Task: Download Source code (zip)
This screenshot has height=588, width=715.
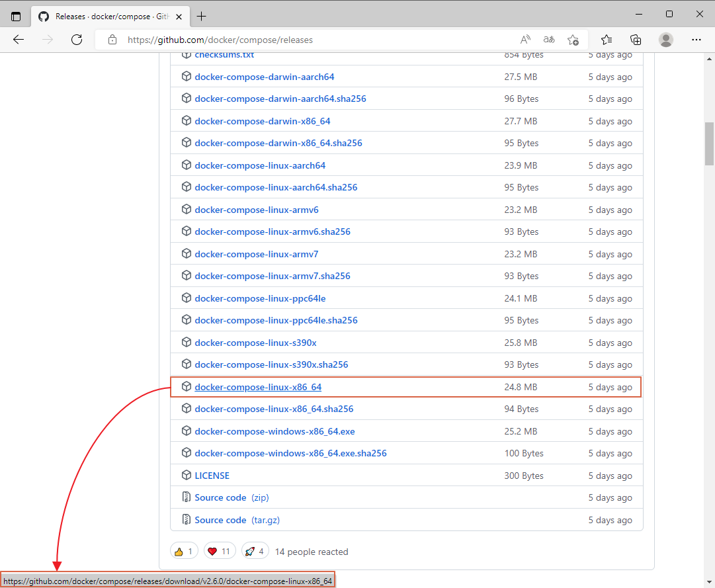Action: pos(231,497)
